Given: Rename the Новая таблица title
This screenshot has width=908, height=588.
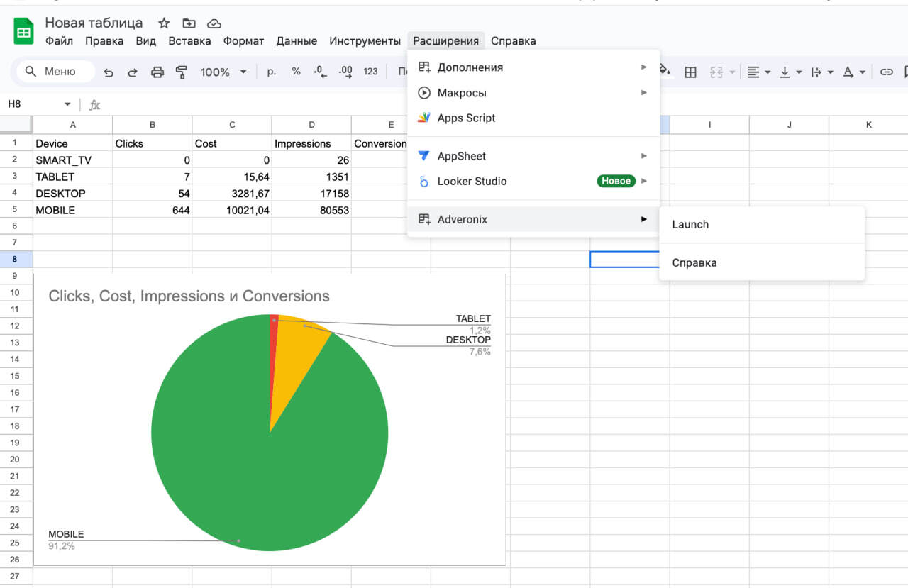Looking at the screenshot, I should coord(94,23).
